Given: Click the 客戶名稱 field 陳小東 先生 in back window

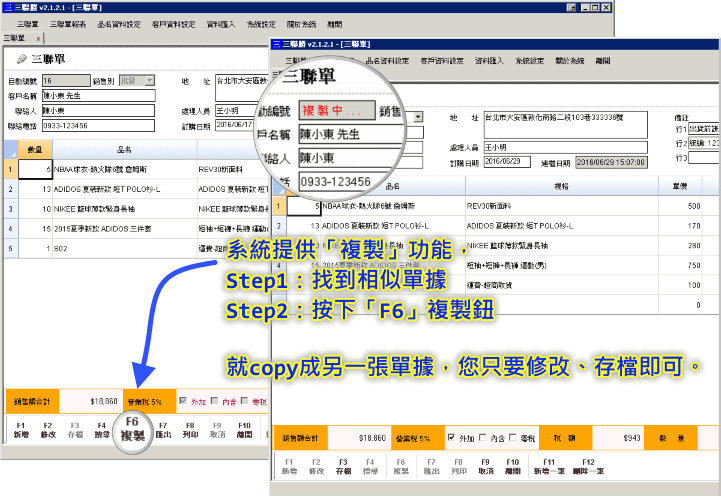Looking at the screenshot, I should [x=99, y=96].
